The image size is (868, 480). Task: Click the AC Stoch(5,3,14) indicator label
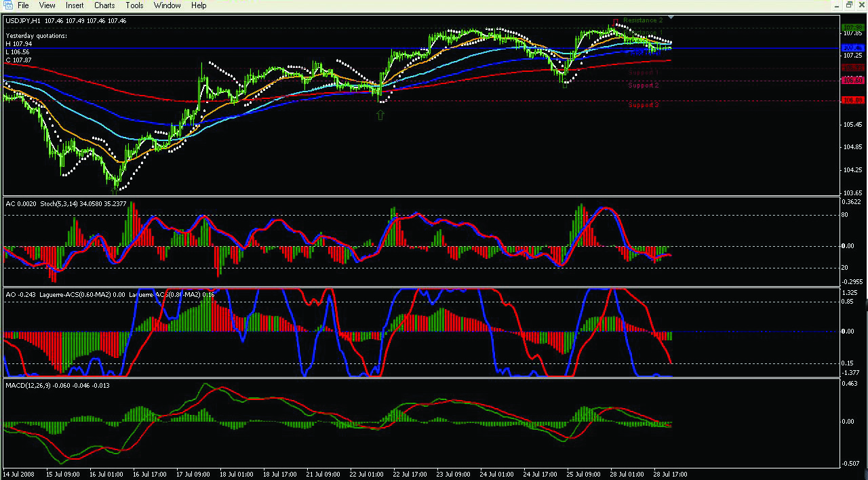66,203
